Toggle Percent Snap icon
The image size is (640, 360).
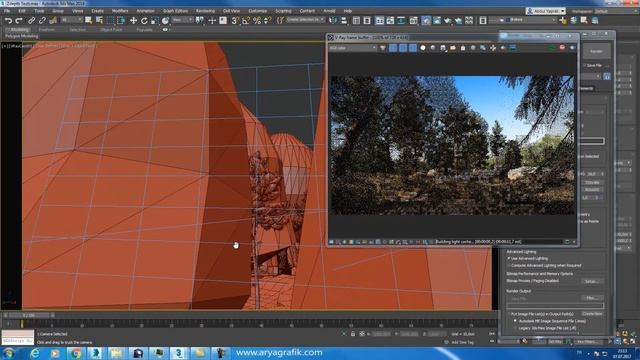click(257, 20)
